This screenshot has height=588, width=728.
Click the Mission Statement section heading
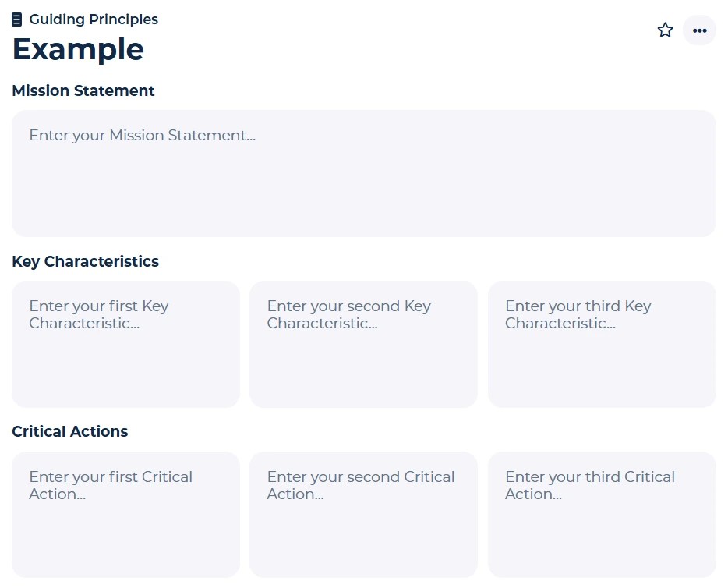83,91
